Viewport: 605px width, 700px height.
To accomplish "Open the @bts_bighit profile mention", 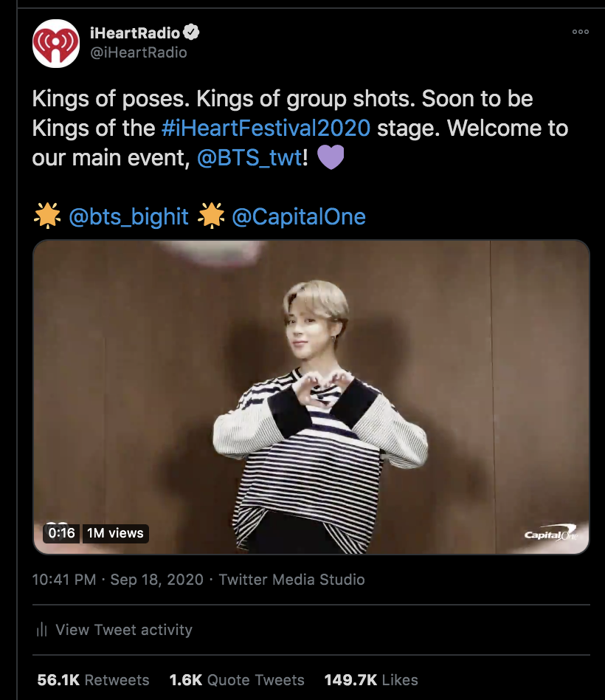I will click(x=128, y=216).
